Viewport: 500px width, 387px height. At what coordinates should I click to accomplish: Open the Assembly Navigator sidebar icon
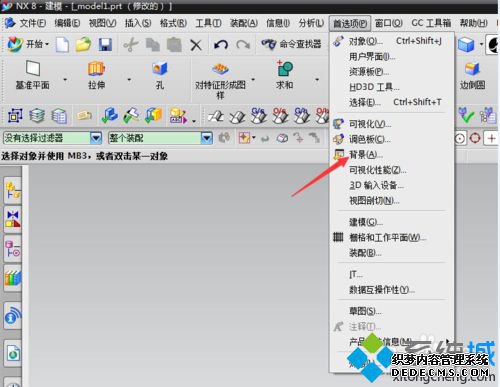pos(13,191)
